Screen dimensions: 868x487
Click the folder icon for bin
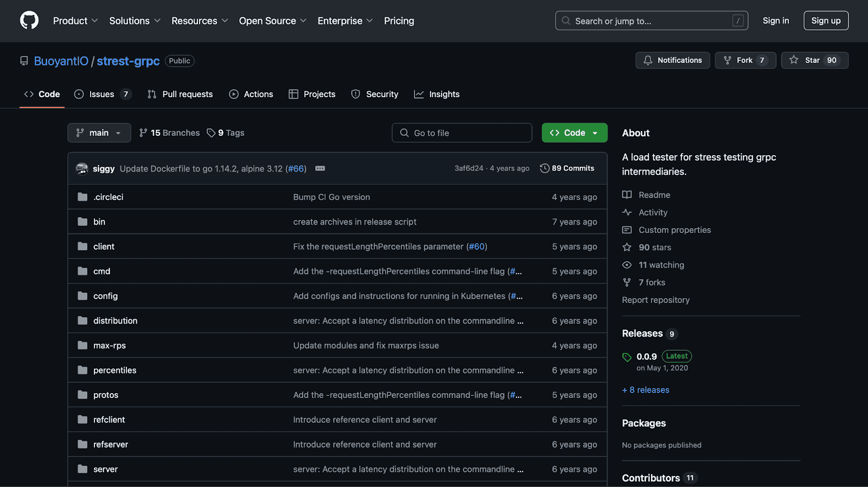click(x=82, y=222)
